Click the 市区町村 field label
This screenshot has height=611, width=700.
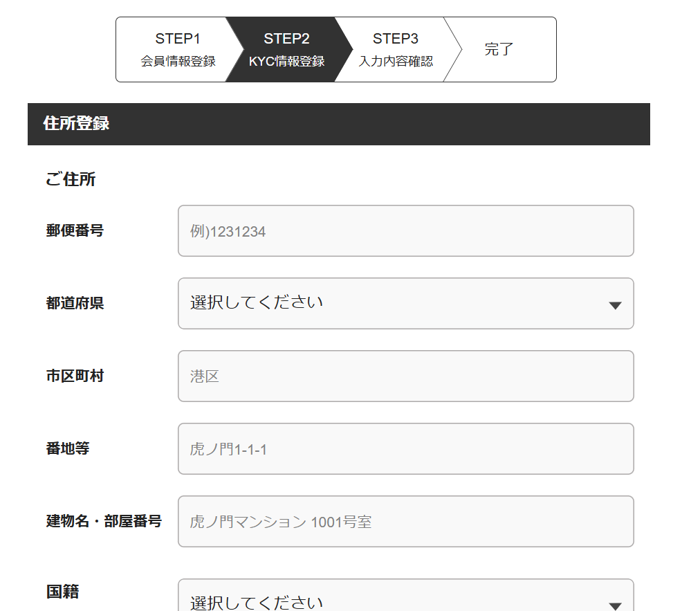click(x=75, y=376)
